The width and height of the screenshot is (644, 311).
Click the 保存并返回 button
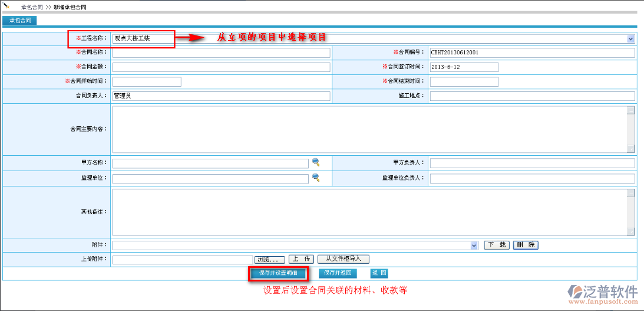click(x=338, y=273)
